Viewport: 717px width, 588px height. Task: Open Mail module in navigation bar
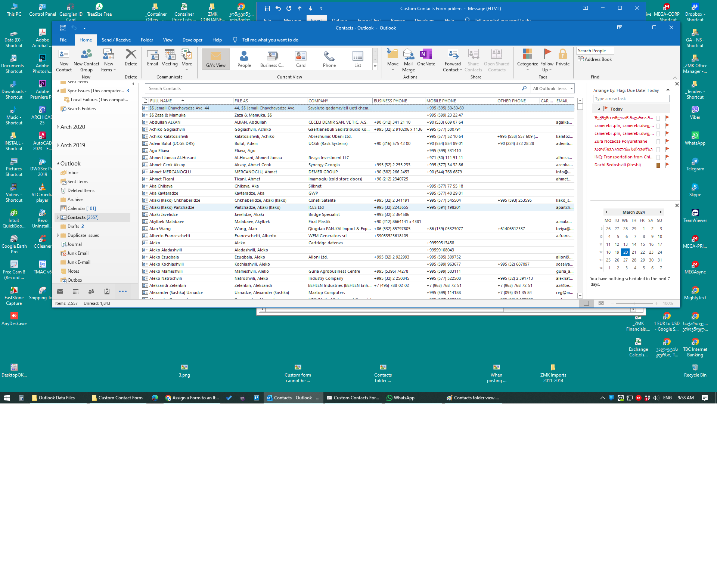(x=60, y=291)
